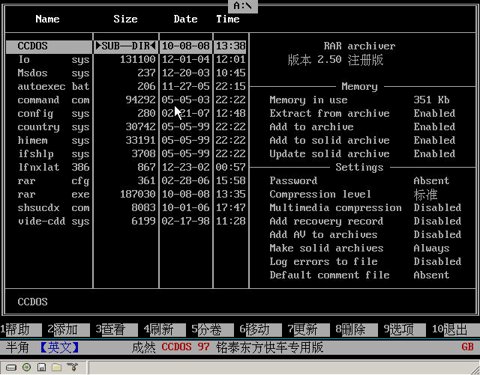Click the network adapter status icon

[72, 367]
